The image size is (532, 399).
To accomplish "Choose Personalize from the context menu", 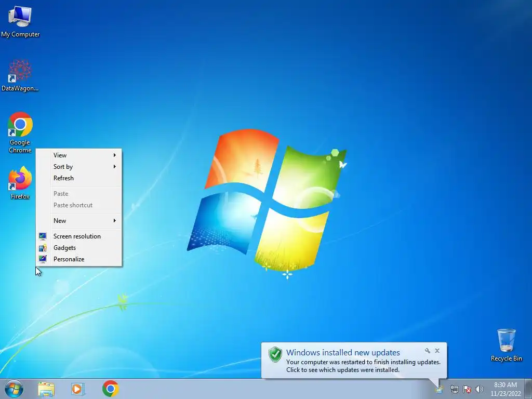I will pyautogui.click(x=79, y=259).
